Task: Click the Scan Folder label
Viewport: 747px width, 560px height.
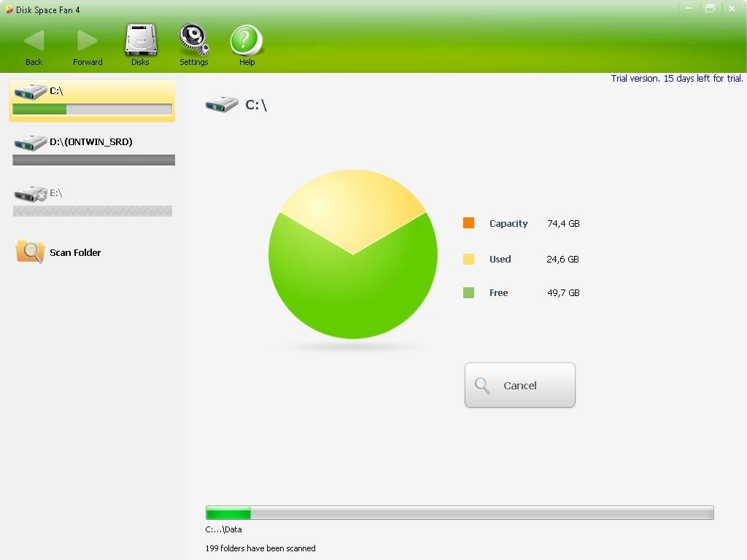Action: pyautogui.click(x=75, y=252)
